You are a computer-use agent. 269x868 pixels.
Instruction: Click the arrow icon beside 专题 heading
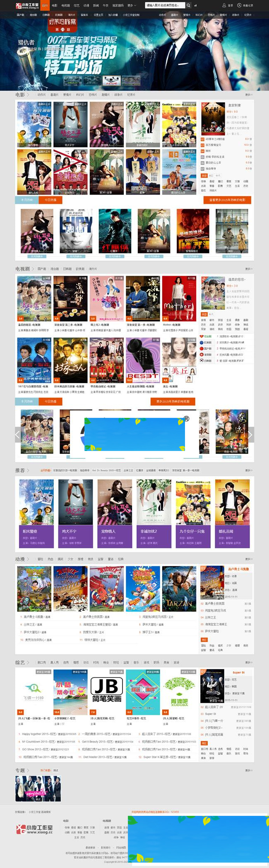click(28, 771)
